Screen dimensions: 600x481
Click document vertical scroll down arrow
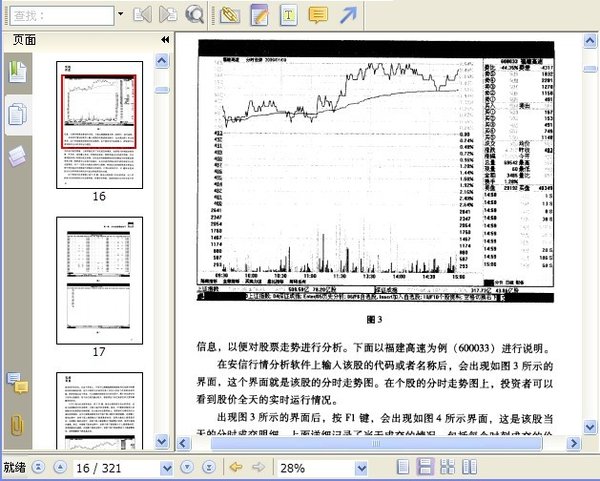click(x=590, y=426)
